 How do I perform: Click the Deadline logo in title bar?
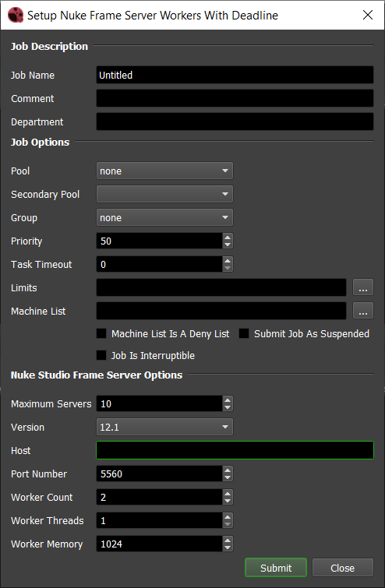pyautogui.click(x=16, y=15)
